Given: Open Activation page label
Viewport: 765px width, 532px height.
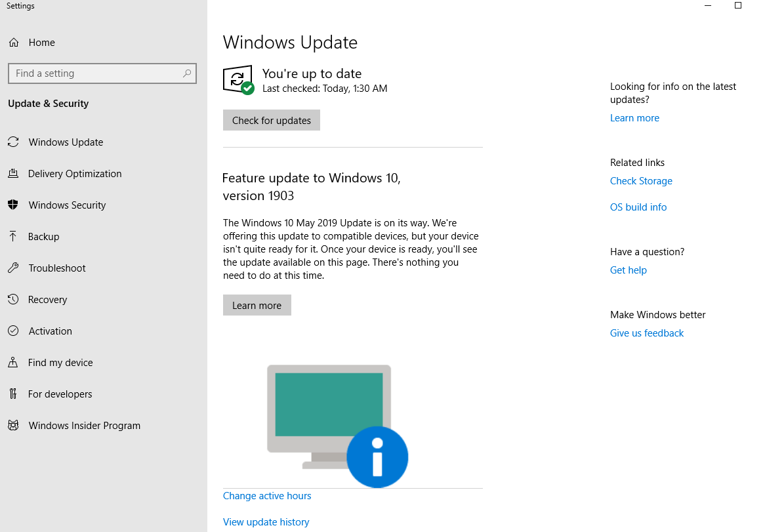Looking at the screenshot, I should [x=51, y=331].
